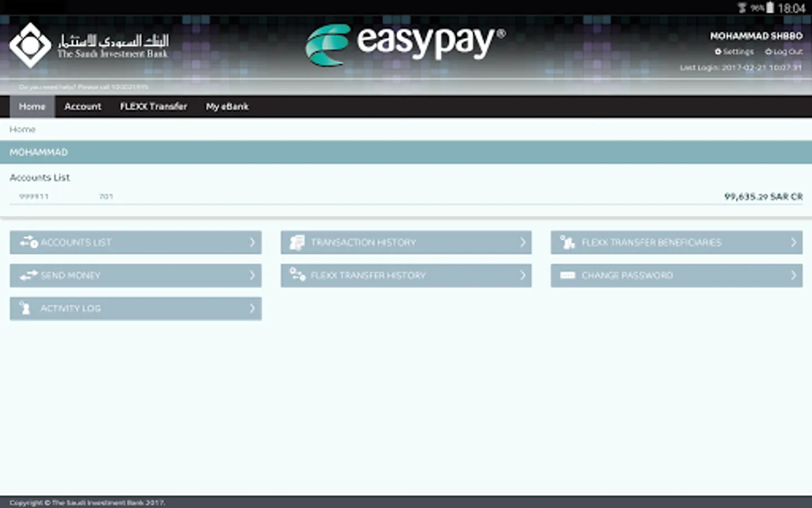Click the Change Password button

tap(677, 275)
